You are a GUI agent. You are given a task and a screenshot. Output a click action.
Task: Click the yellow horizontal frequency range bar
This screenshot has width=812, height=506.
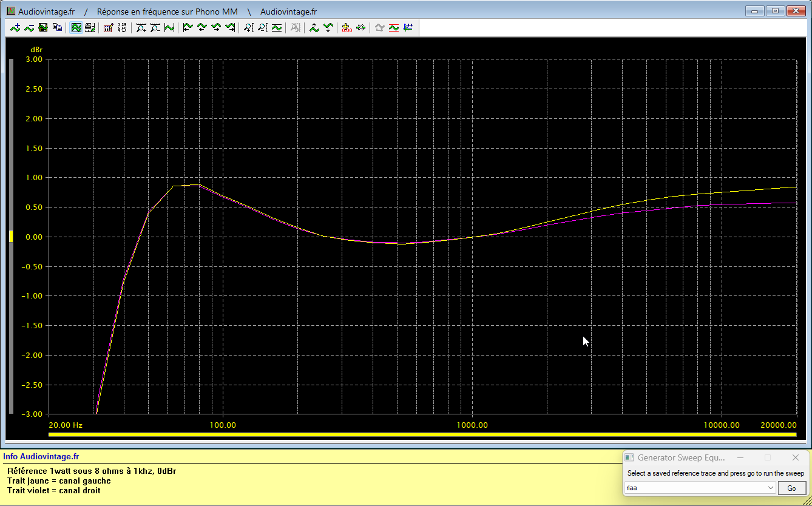click(x=422, y=434)
